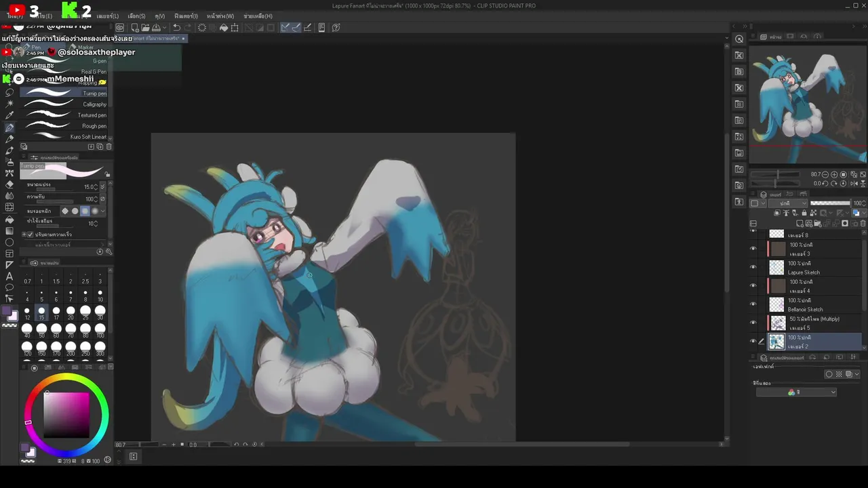Open the expression color dropdown
The width and height of the screenshot is (868, 488).
coord(796,392)
